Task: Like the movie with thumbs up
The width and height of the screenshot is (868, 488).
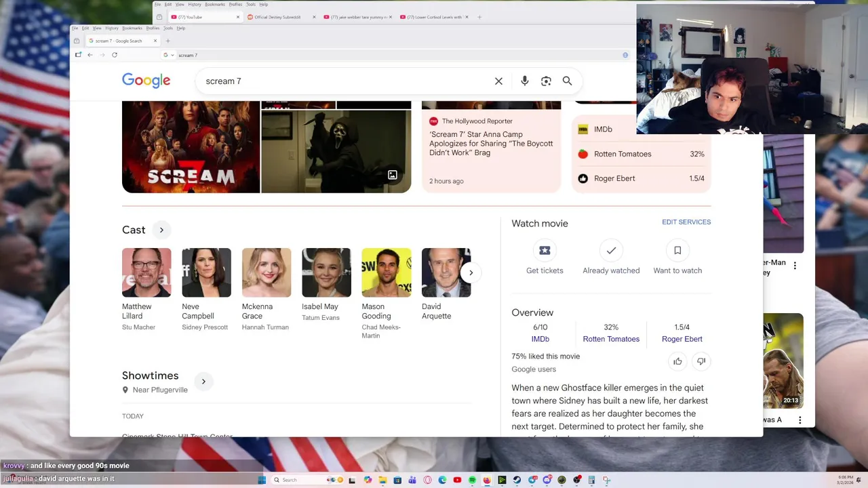Action: (x=677, y=361)
